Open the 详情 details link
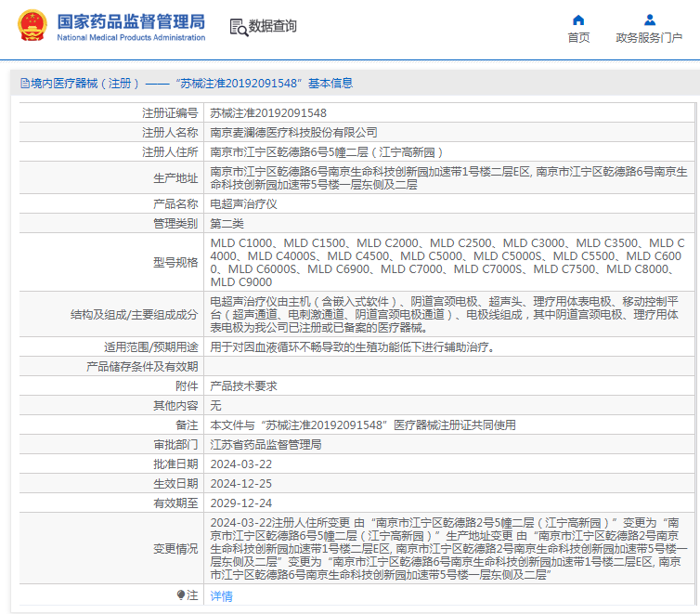The width and height of the screenshot is (700, 614). 222,595
